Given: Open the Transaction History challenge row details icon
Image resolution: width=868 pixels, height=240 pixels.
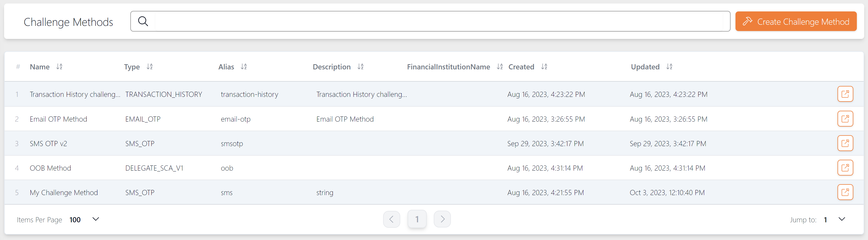Looking at the screenshot, I should (845, 94).
